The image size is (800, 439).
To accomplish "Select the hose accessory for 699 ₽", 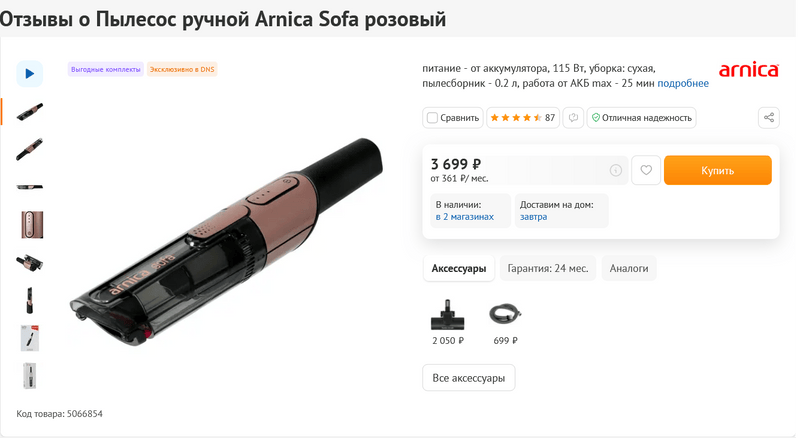I will click(505, 316).
